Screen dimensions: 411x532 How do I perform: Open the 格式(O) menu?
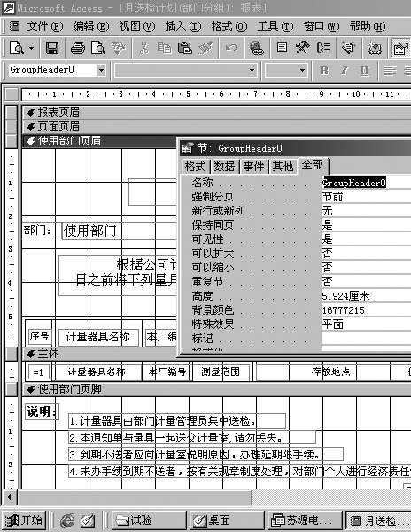tap(229, 27)
